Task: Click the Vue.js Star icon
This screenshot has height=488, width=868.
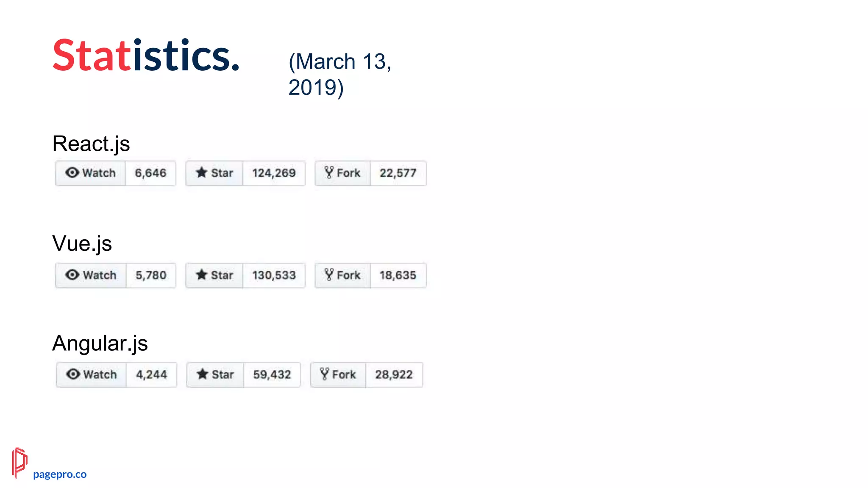Action: (202, 275)
